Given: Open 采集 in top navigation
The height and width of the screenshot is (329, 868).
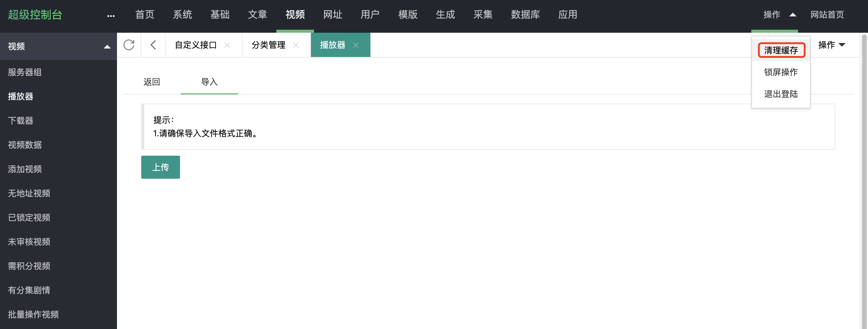Looking at the screenshot, I should (483, 15).
